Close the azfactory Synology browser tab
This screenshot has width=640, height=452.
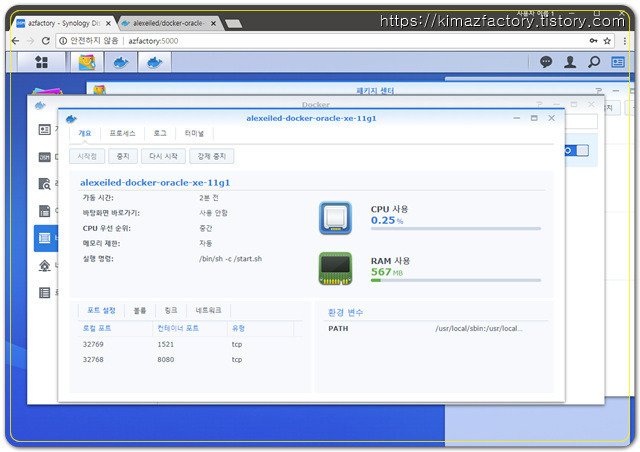[108, 24]
